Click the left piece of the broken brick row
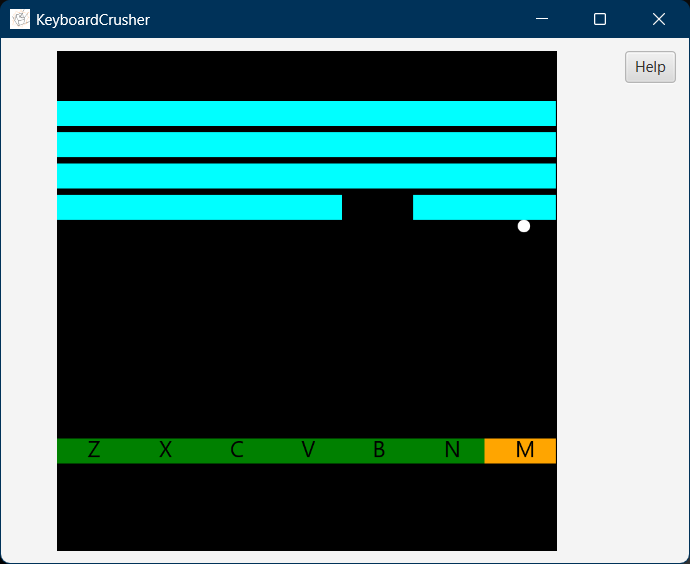The height and width of the screenshot is (564, 690). point(199,207)
